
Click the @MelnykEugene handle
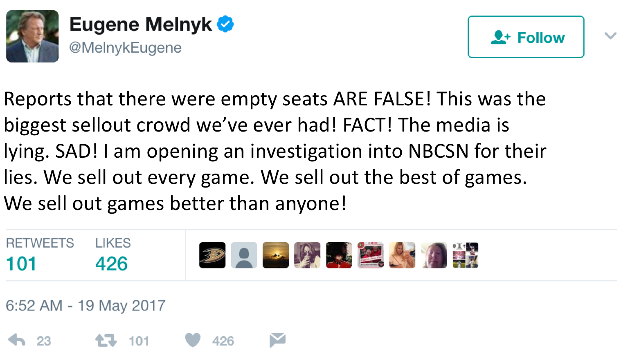(x=125, y=48)
